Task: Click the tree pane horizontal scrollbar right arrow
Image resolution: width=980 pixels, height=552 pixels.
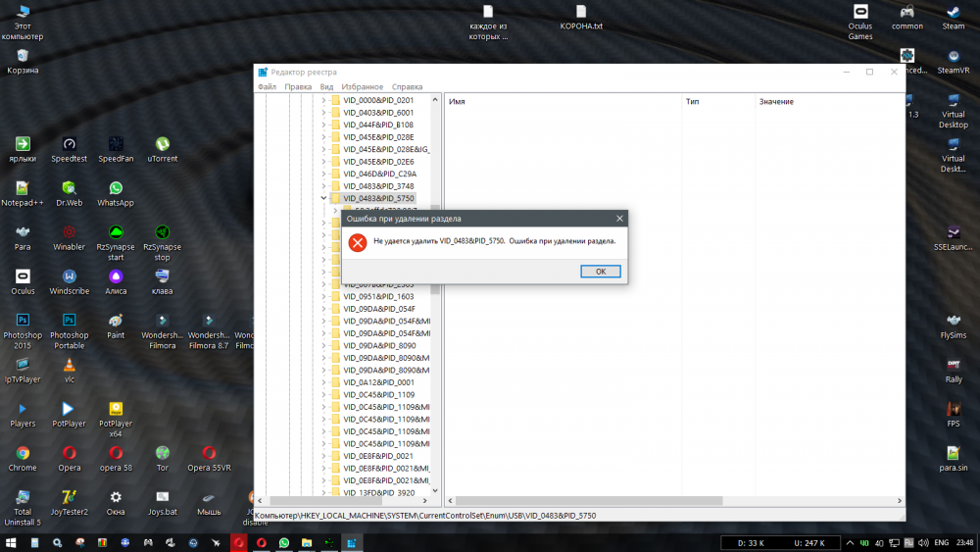Action: 425,501
